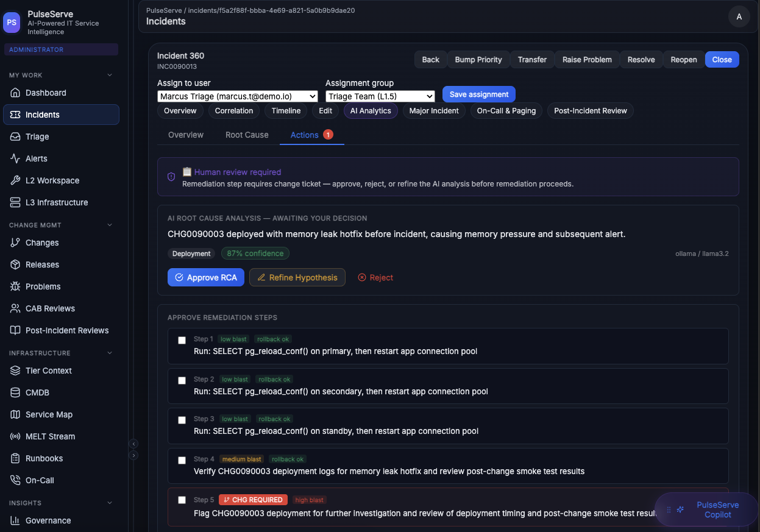Click the medium blast tag on Step 4
760x532 pixels.
tap(242, 459)
